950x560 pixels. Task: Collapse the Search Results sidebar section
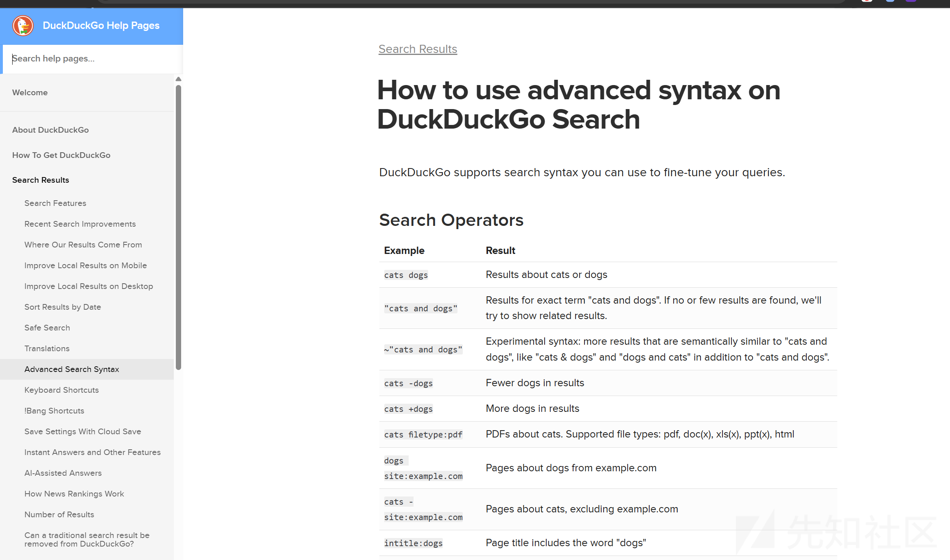point(41,180)
